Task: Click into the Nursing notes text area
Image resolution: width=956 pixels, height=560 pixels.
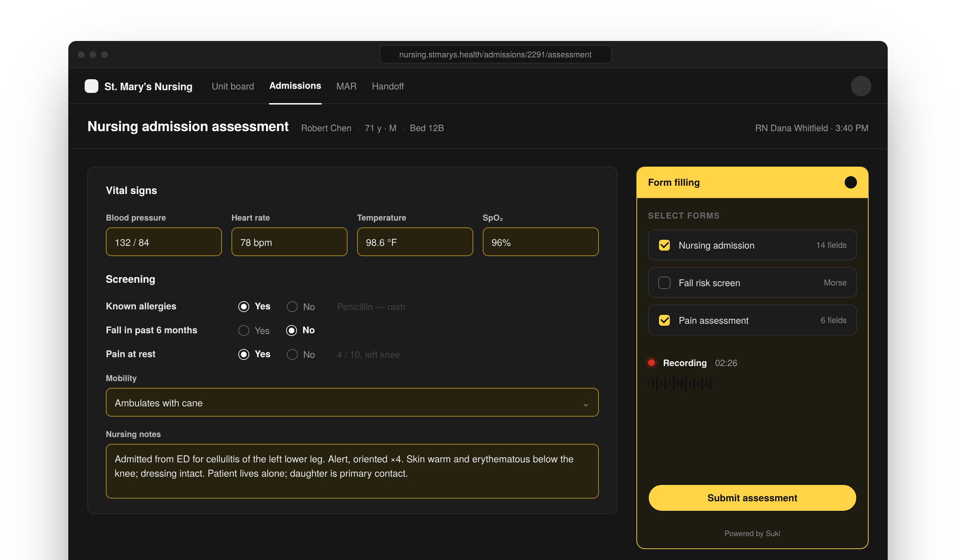Action: pyautogui.click(x=352, y=471)
